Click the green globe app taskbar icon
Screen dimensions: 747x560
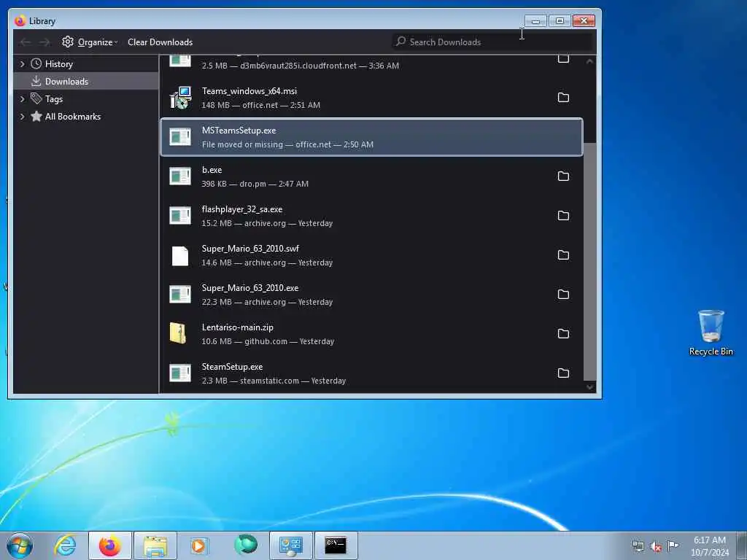[246, 545]
